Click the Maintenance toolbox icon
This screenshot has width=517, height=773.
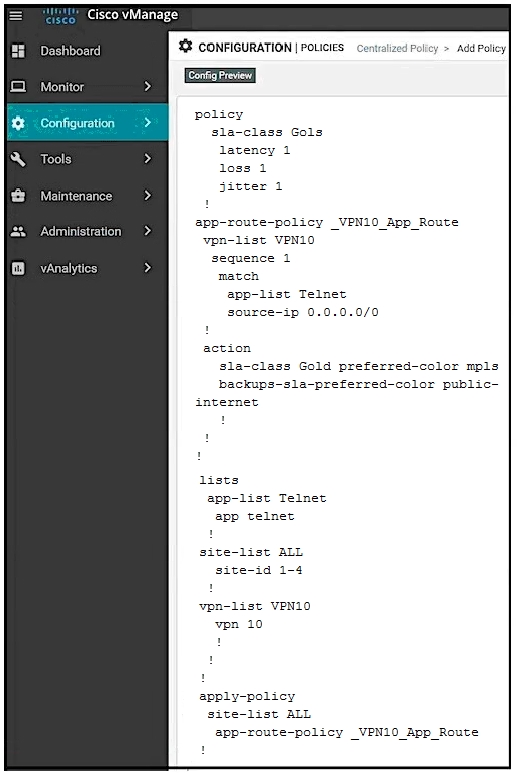[18, 196]
